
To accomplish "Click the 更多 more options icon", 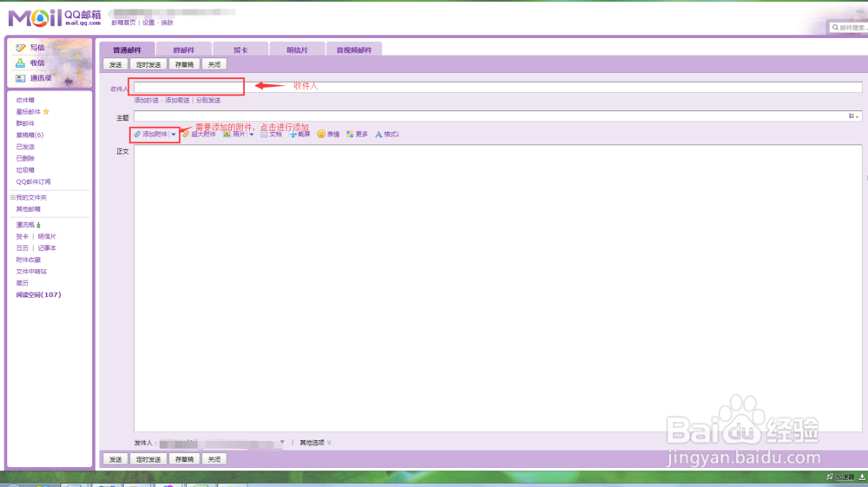I will [350, 134].
